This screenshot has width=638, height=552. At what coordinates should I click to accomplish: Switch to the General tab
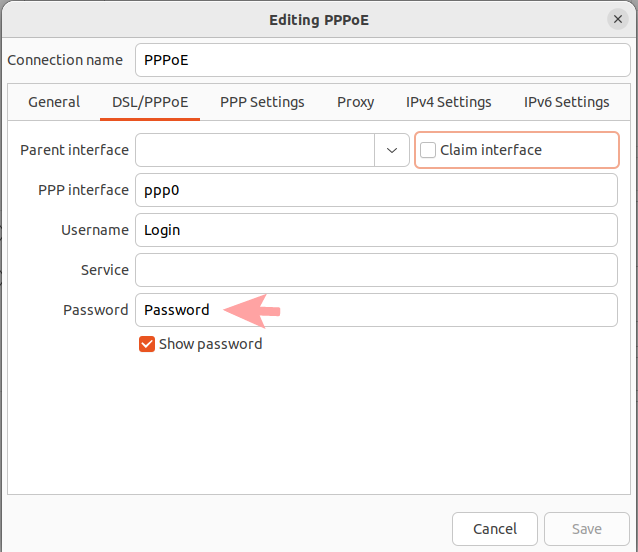[x=54, y=102]
